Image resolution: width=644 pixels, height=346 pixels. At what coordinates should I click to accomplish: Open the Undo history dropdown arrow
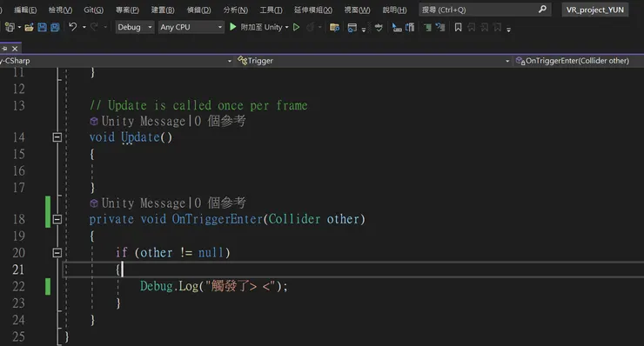[84, 28]
